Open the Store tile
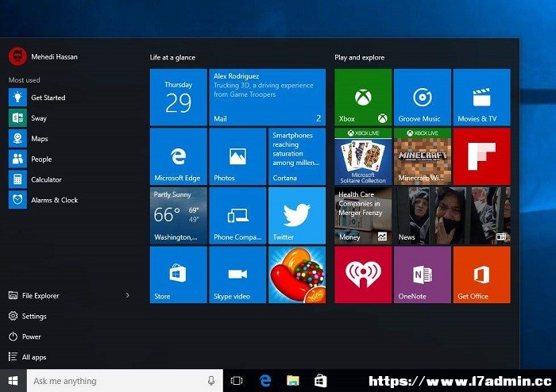Screen dimensions: 556x392 (x=179, y=275)
